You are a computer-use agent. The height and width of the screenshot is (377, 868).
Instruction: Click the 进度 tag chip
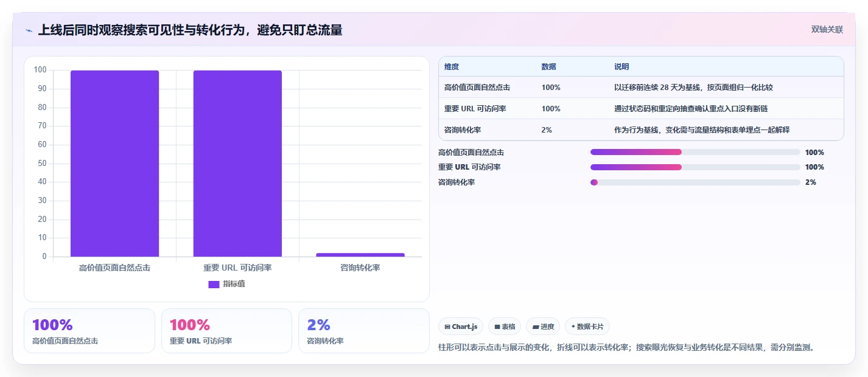[x=543, y=327]
